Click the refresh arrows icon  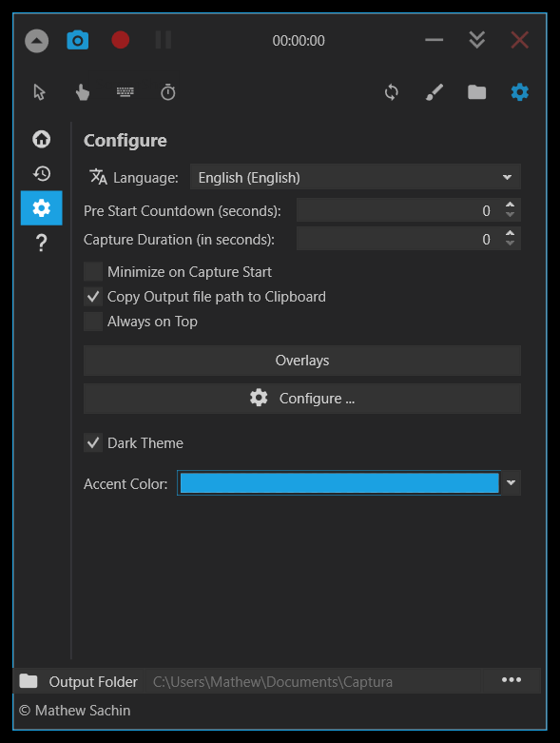click(x=392, y=92)
